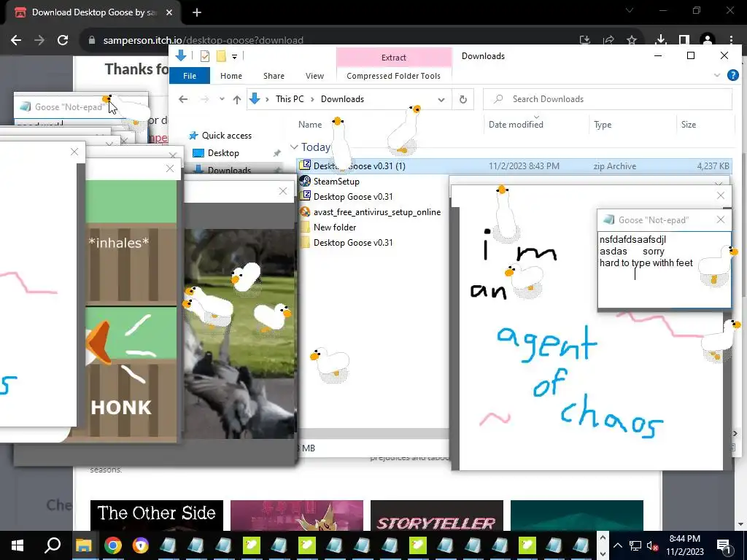The image size is (747, 560).
Task: Open File Explorer from the taskbar
Action: tap(84, 545)
